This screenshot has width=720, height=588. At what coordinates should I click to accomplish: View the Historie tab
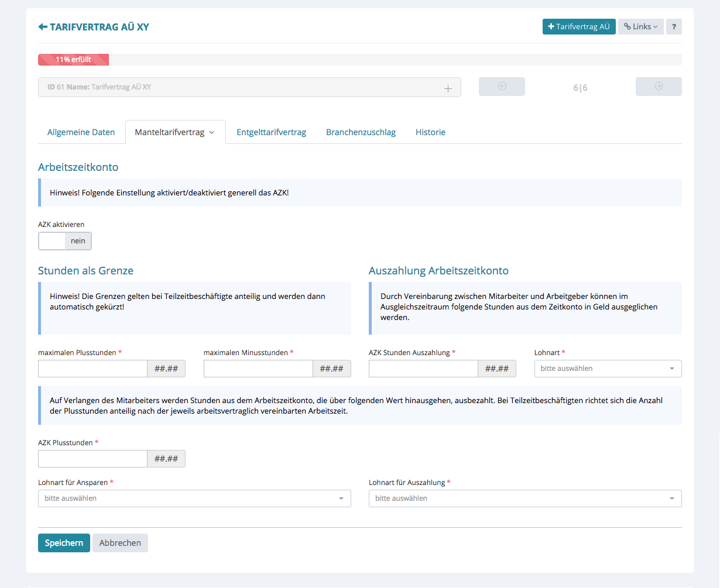430,132
